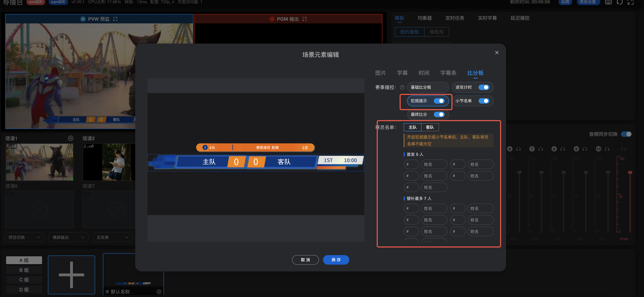Monitor audio channel 6 with headphone icon
644x297 pixels.
click(518, 149)
